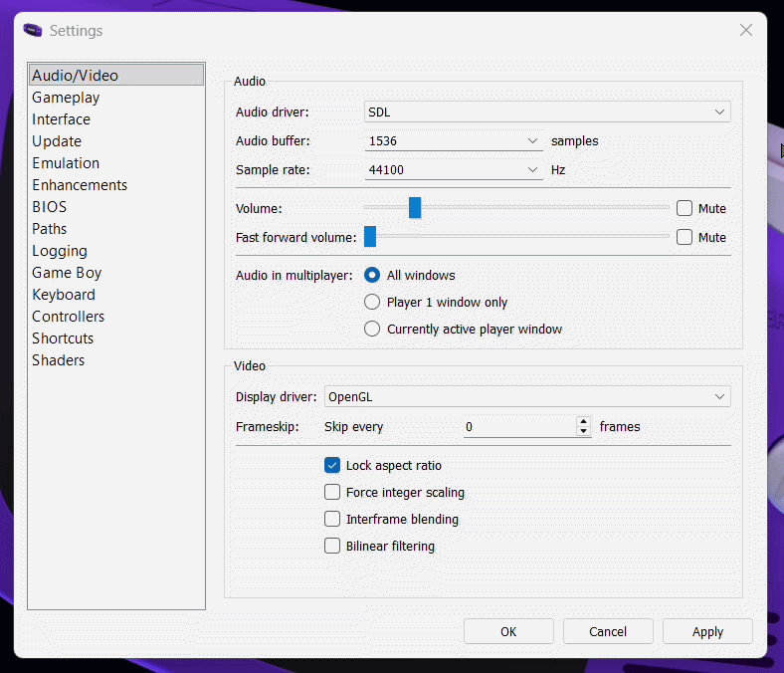This screenshot has width=784, height=673.
Task: Click the Cancel button
Action: pos(608,631)
